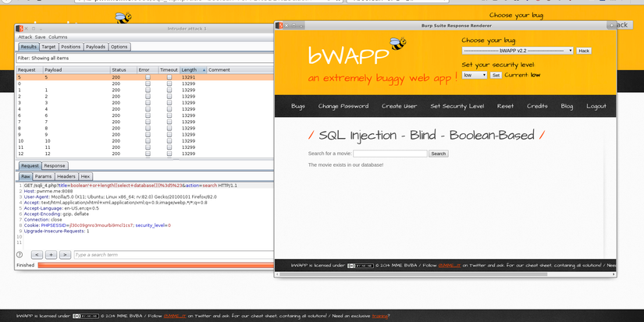Viewport: 644px width, 322px height.
Task: Go to previous search match button
Action: 37,255
